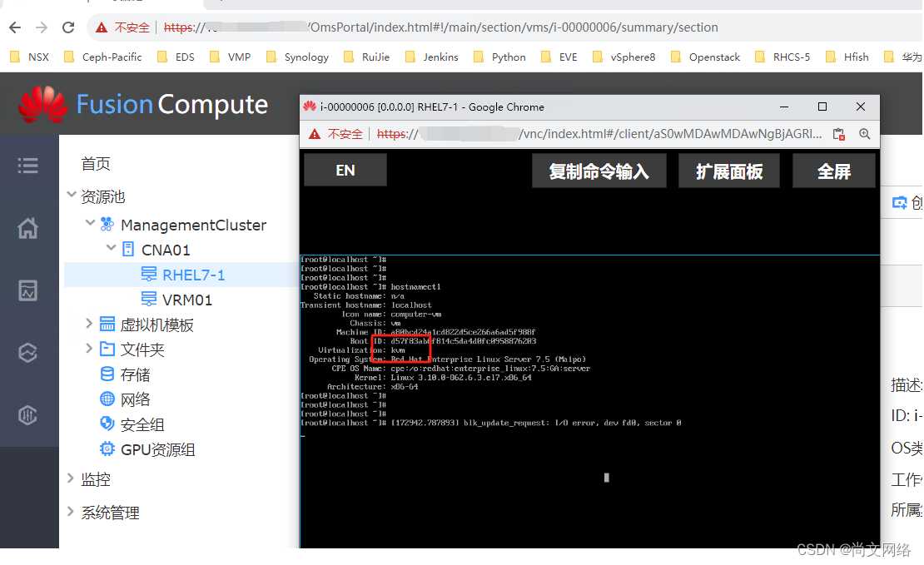This screenshot has height=565, width=924.
Task: Click the Huawei FusionCompute logo
Action: tap(143, 104)
